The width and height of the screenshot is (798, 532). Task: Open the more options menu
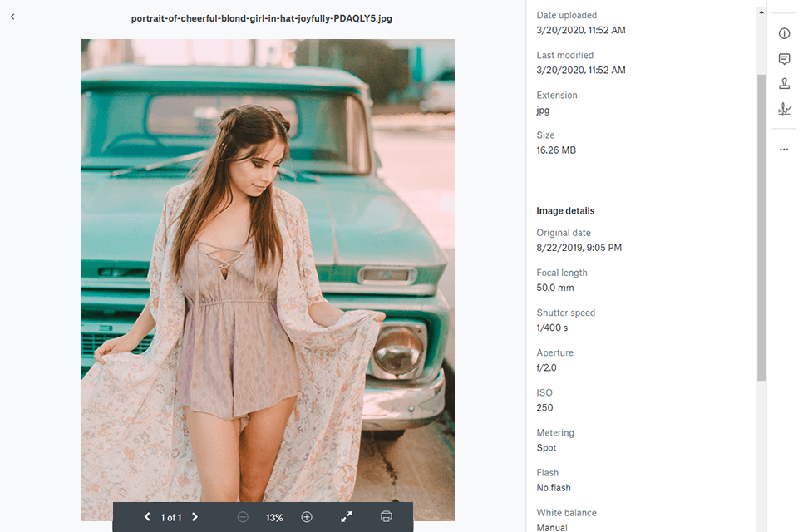coord(784,149)
